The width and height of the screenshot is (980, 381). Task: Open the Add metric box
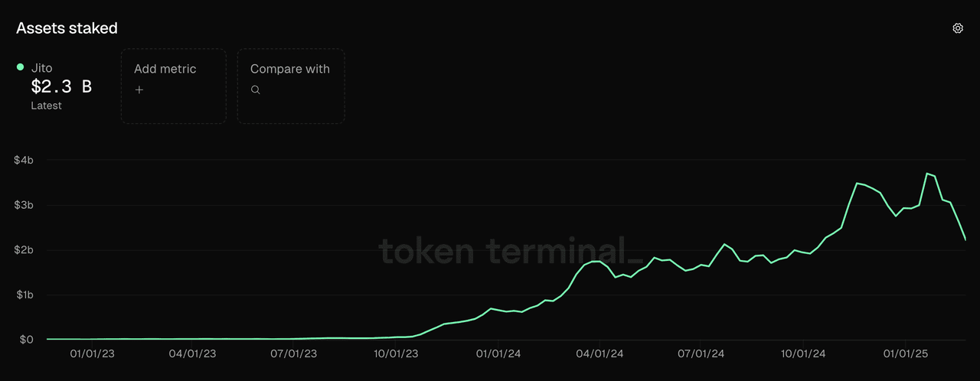click(x=173, y=86)
